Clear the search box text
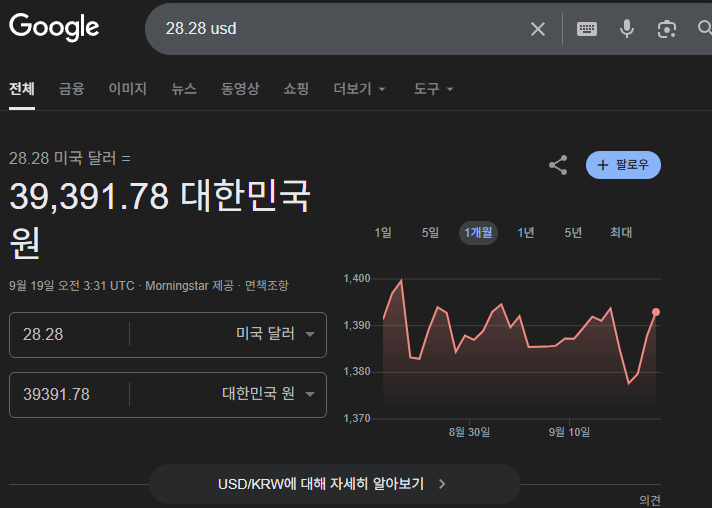This screenshot has height=508, width=712. 538,29
